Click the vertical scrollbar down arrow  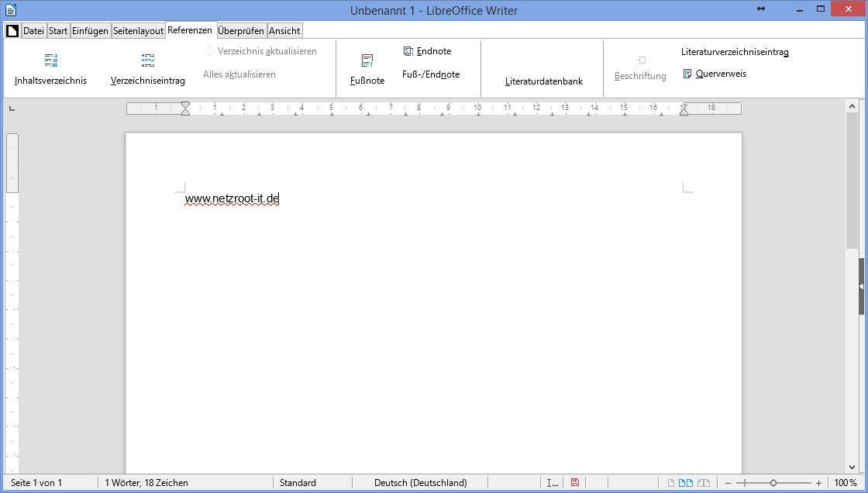tap(852, 467)
